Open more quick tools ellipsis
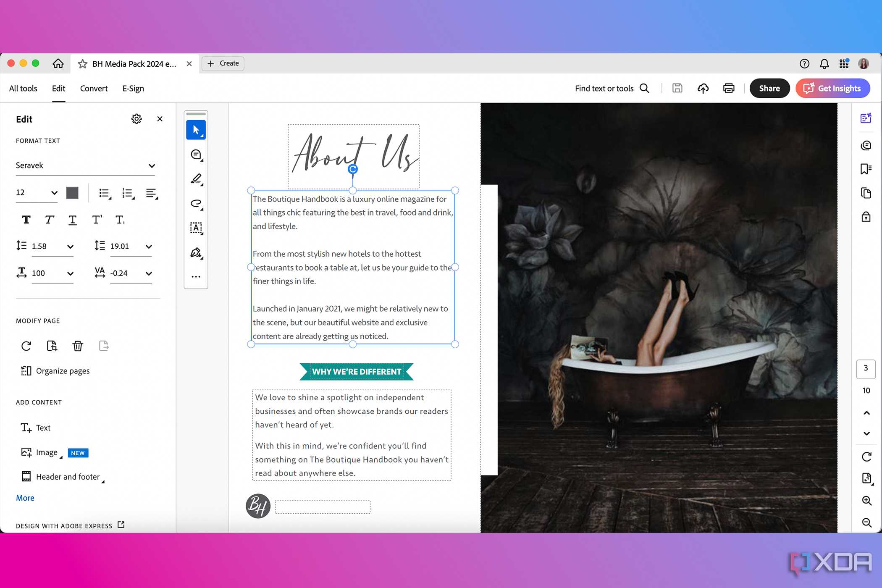Screen dimensions: 882x588 tap(196, 277)
